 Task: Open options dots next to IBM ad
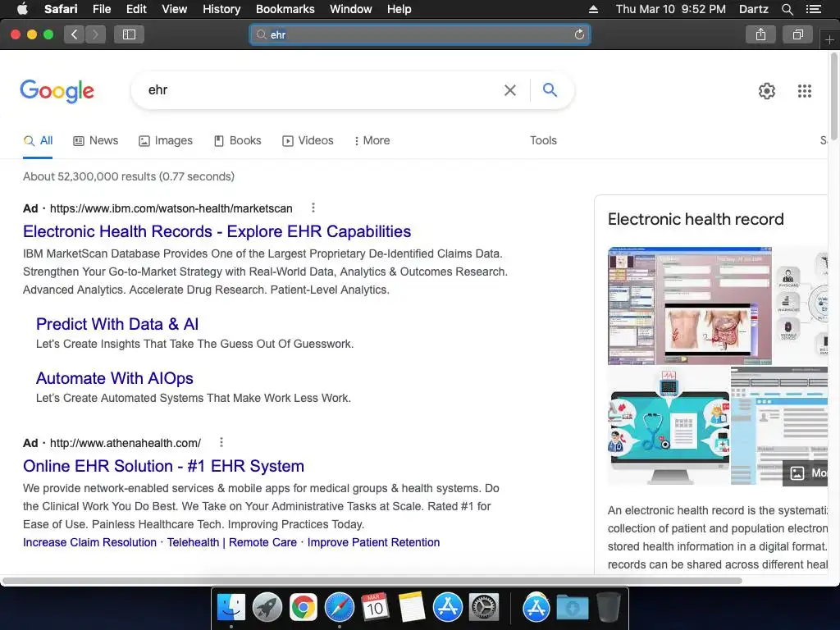click(x=313, y=208)
